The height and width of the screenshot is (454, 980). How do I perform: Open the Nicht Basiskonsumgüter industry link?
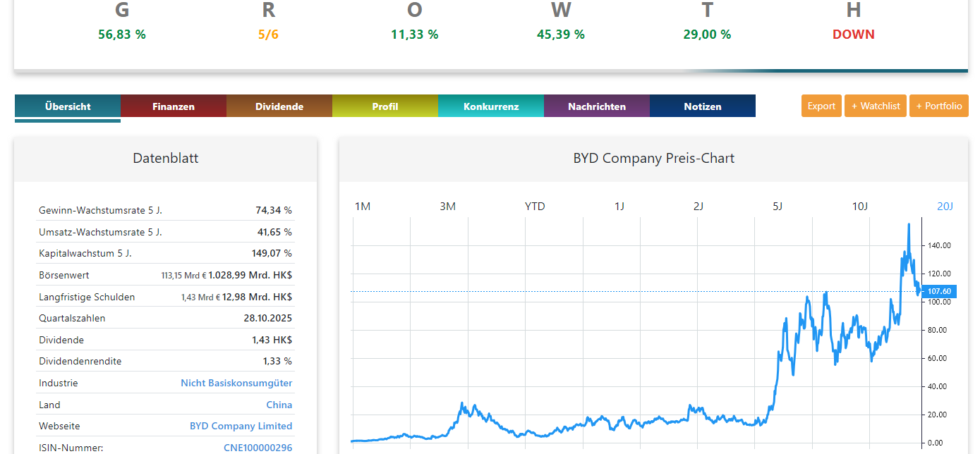click(x=236, y=383)
